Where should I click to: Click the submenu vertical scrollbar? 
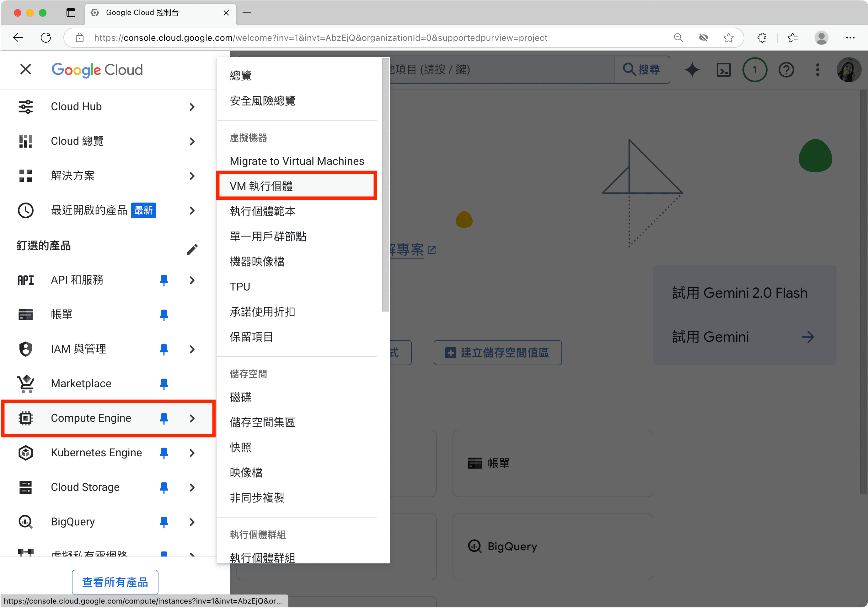385,185
